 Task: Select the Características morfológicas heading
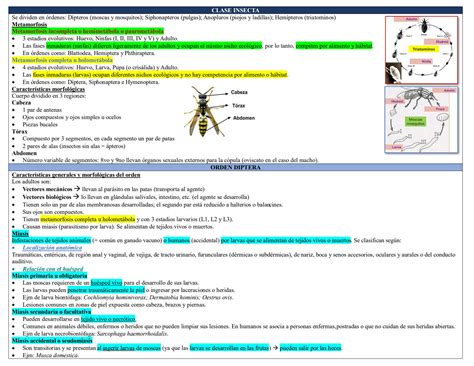click(x=48, y=89)
